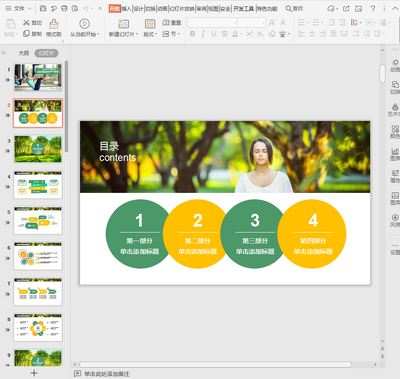This screenshot has height=379, width=400.
Task: Click the Save icon in quick access toolbar
Action: pyautogui.click(x=43, y=8)
